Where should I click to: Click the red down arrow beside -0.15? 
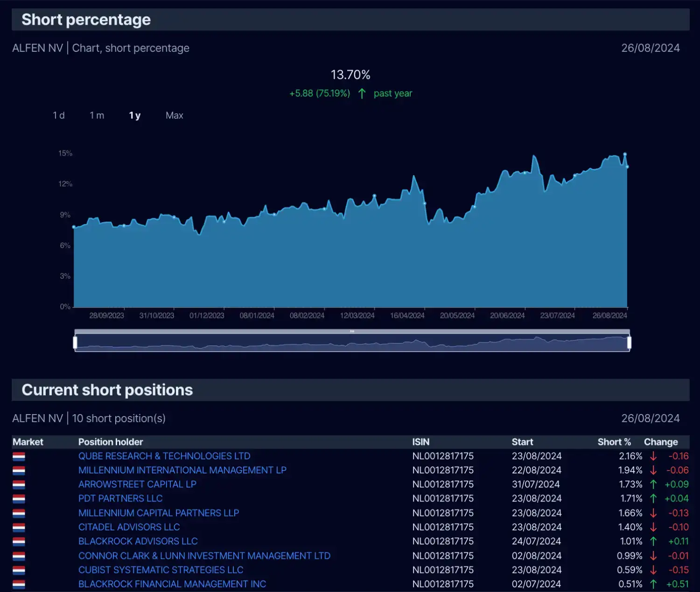(653, 570)
